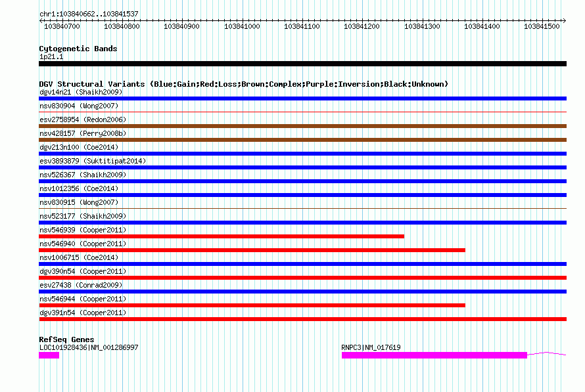Click the thin brown nsv830915 line
Image resolution: width=585 pixels, height=392 pixels.
[x=302, y=208]
